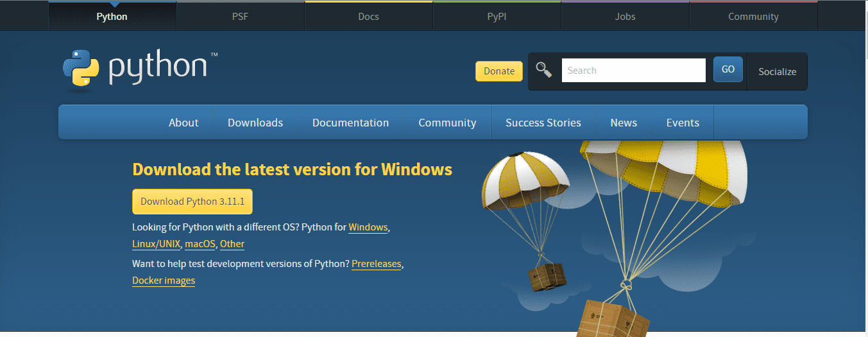Go to the Jobs top tab
The image size is (868, 337).
625,16
